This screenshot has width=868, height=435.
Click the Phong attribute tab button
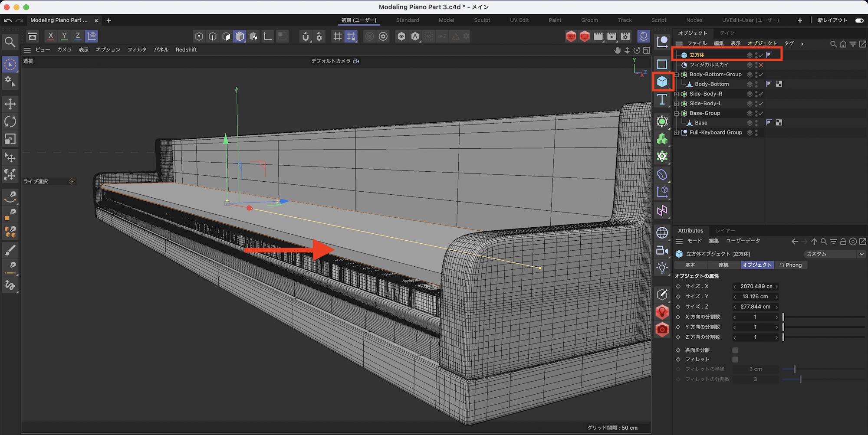[791, 265]
